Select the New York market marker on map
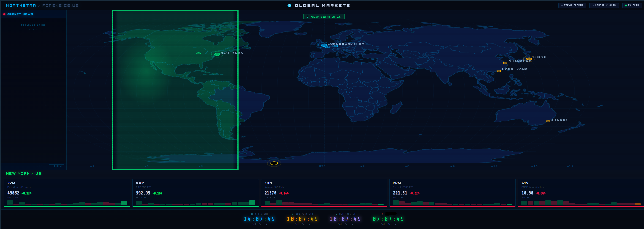644x229 pixels. click(217, 54)
